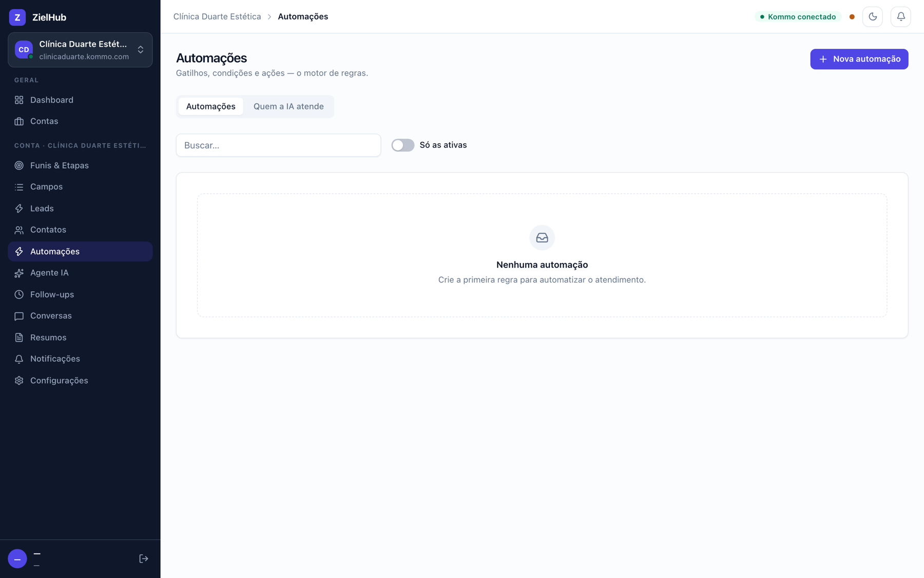Click the Conversas chat bubble icon

(x=19, y=316)
